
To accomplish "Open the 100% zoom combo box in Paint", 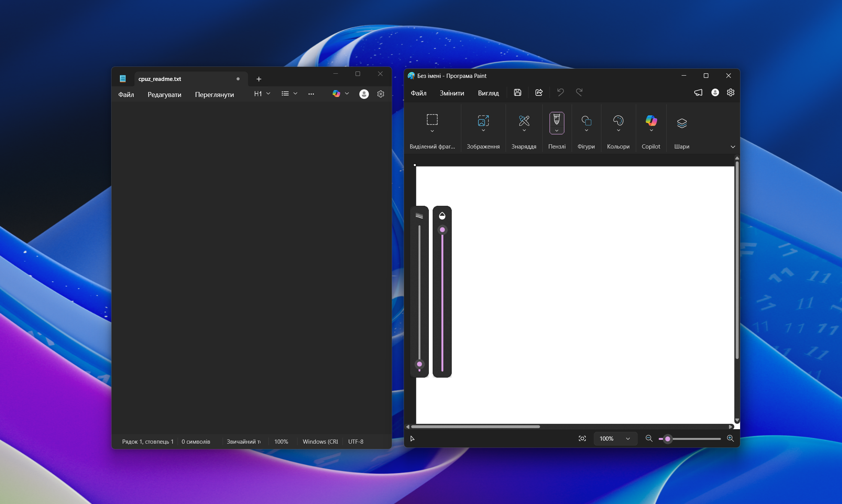I will point(614,438).
